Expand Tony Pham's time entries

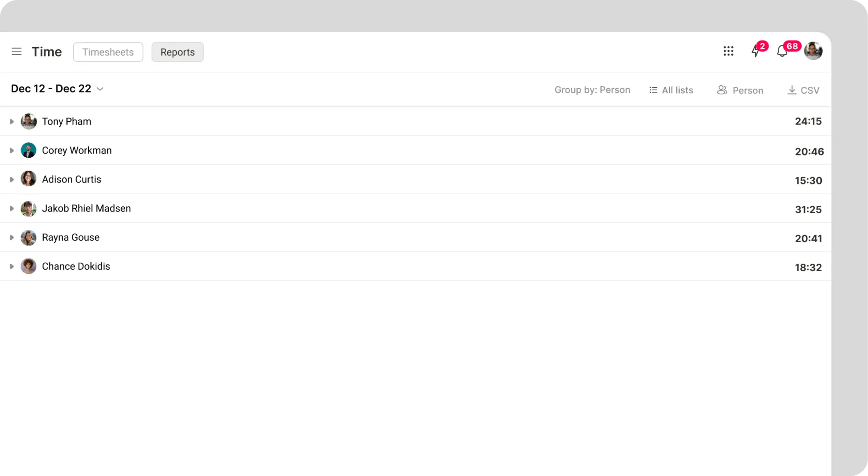pyautogui.click(x=12, y=121)
